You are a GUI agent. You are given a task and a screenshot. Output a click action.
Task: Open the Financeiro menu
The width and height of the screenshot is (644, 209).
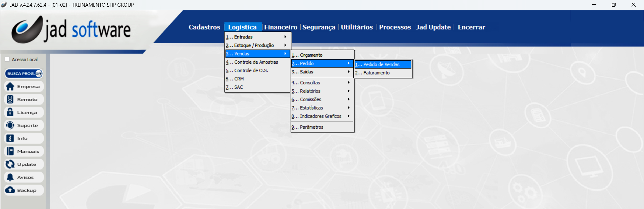tap(281, 27)
